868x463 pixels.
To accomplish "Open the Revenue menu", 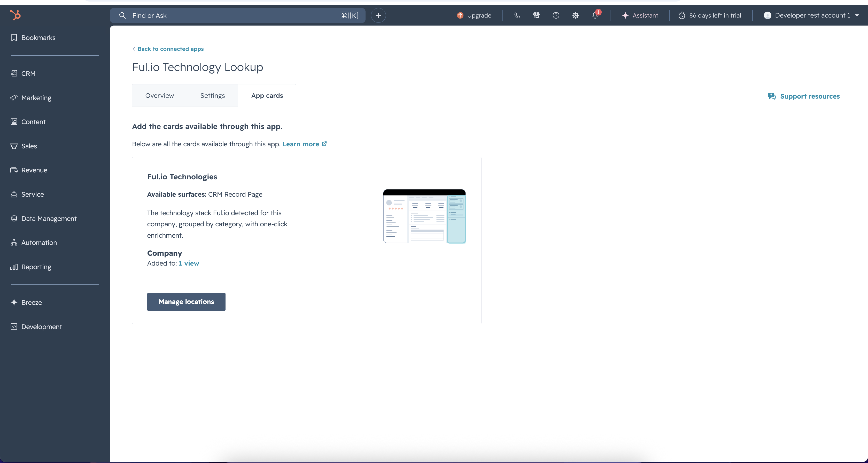I will click(x=29, y=170).
